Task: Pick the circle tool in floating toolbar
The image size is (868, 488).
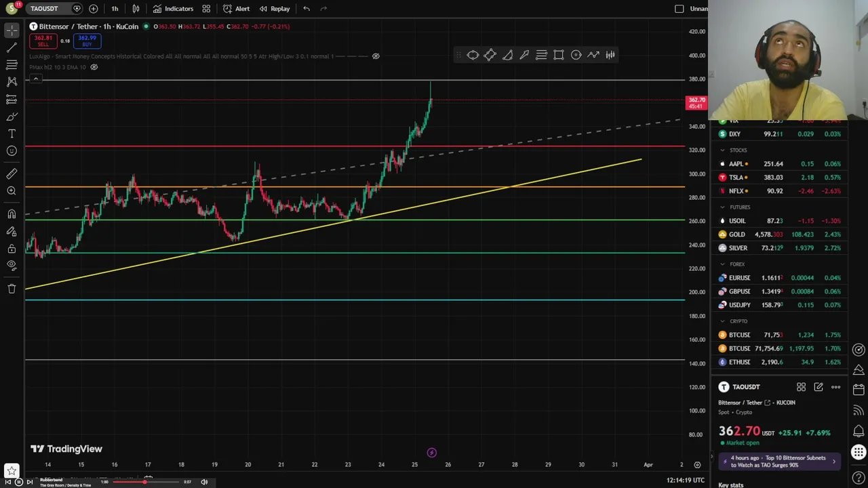Action: coord(576,55)
